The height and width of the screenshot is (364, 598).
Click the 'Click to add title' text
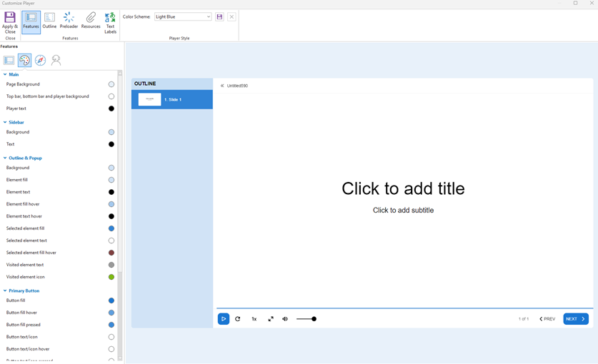[x=403, y=188]
